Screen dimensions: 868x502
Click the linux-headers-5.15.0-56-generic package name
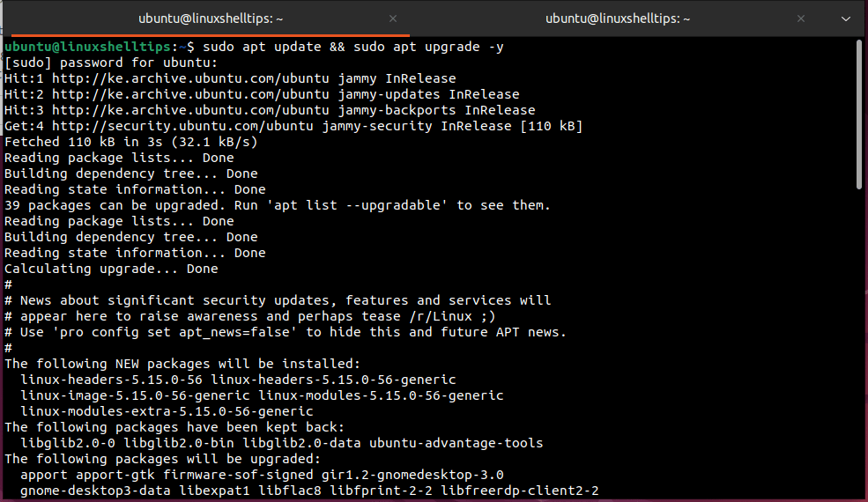click(x=333, y=380)
